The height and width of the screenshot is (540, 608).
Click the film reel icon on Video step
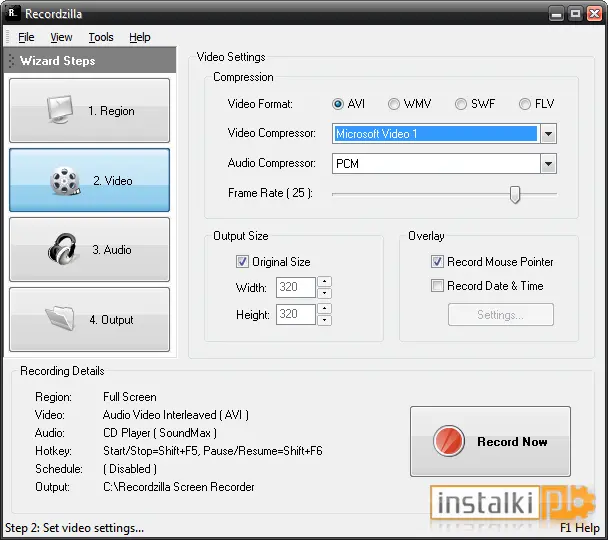coord(65,181)
